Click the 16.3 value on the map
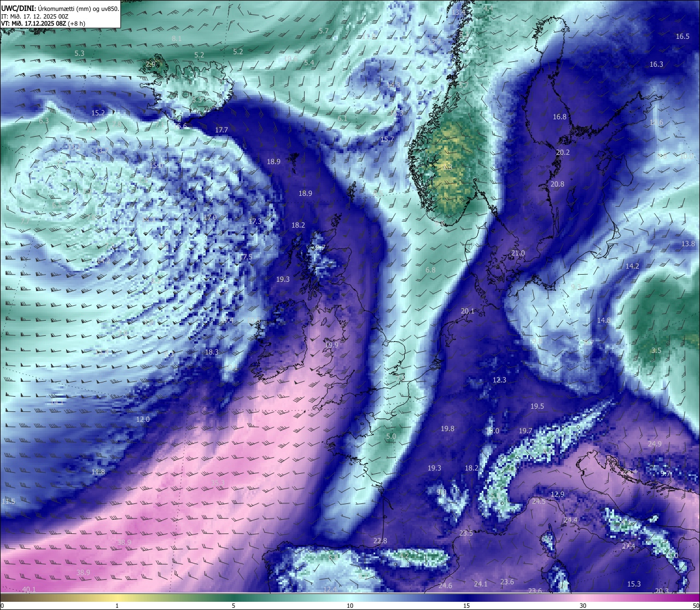 (x=656, y=64)
